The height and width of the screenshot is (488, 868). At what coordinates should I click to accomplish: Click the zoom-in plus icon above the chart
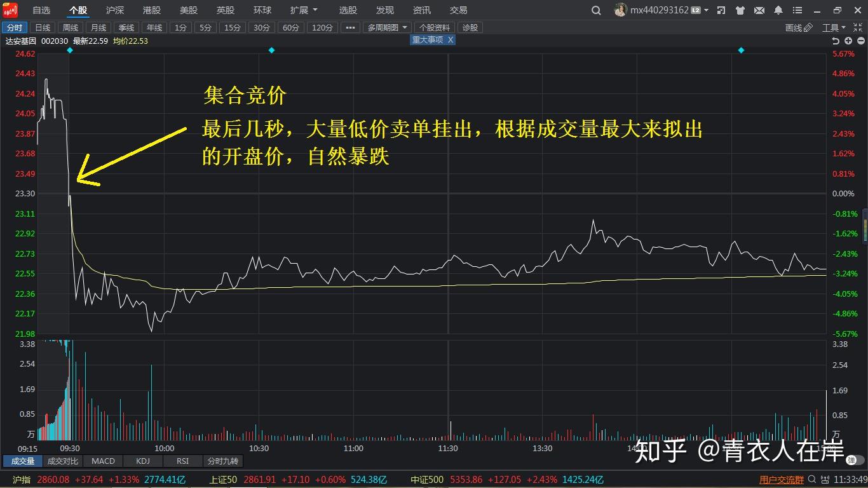(848, 40)
